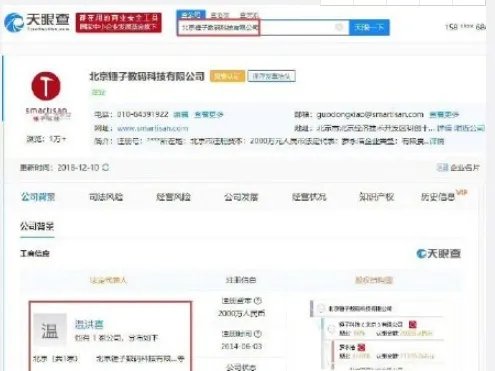The height and width of the screenshot is (371, 495).
Task: Open the Smartisan company logo image
Action: coord(46,96)
